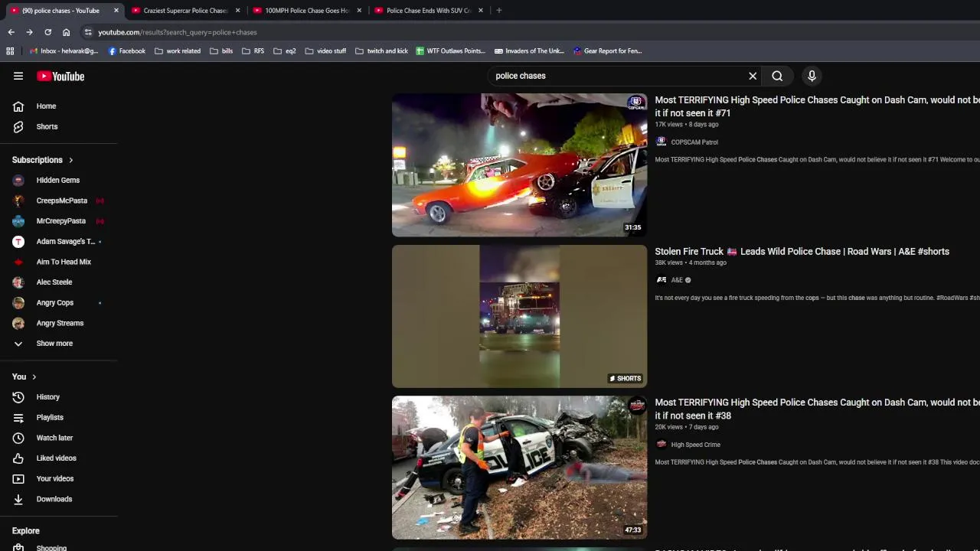The height and width of the screenshot is (551, 980).
Task: Click the browser address bar URL
Action: click(x=178, y=32)
